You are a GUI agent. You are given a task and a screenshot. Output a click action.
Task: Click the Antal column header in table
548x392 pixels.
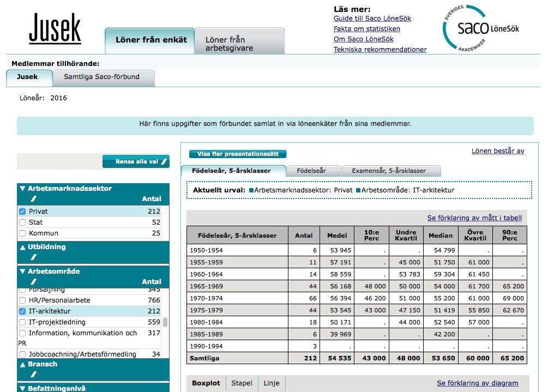(x=304, y=236)
